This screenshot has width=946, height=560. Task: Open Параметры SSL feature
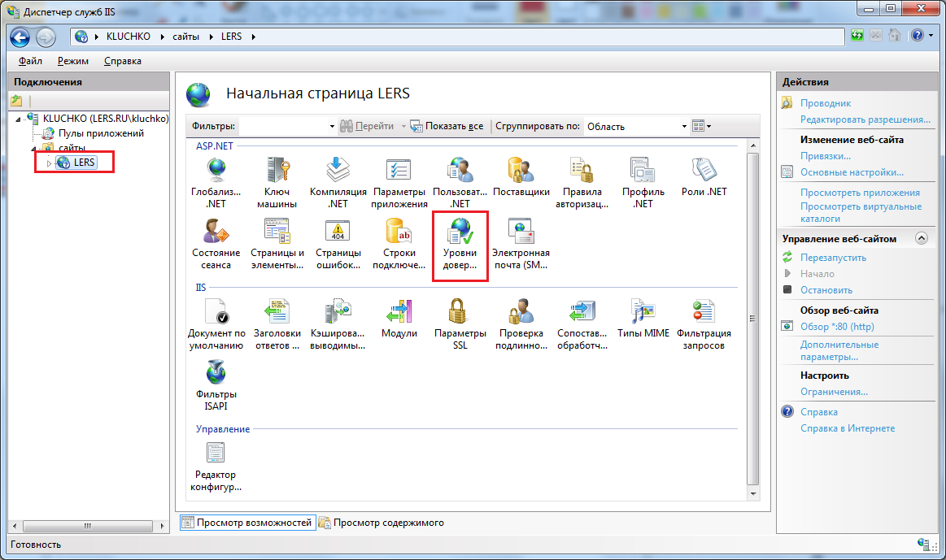pyautogui.click(x=460, y=324)
